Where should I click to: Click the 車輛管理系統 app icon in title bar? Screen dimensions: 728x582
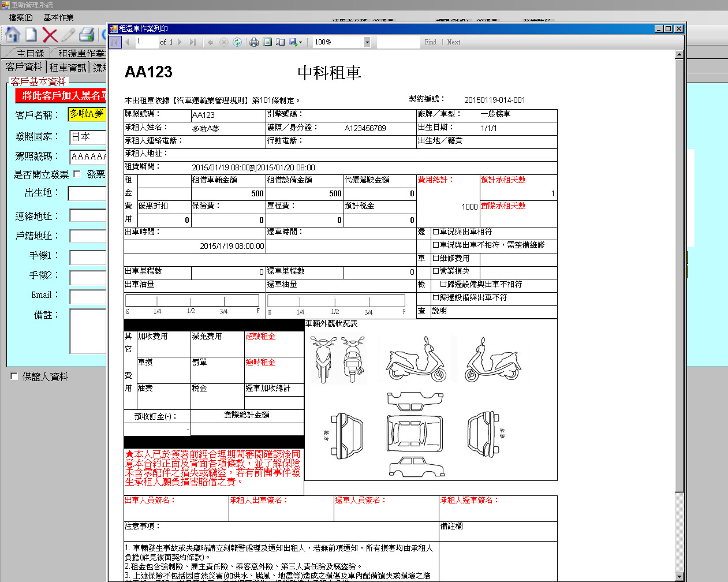5,5
